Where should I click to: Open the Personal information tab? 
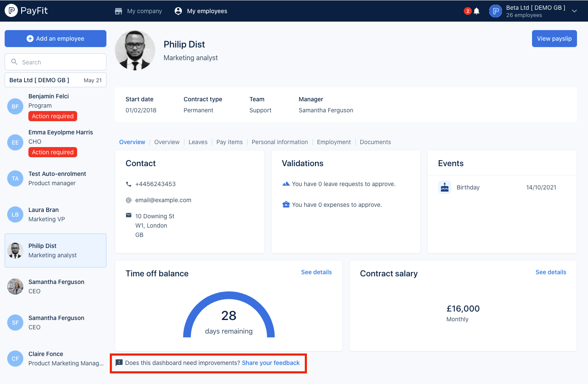click(x=280, y=142)
